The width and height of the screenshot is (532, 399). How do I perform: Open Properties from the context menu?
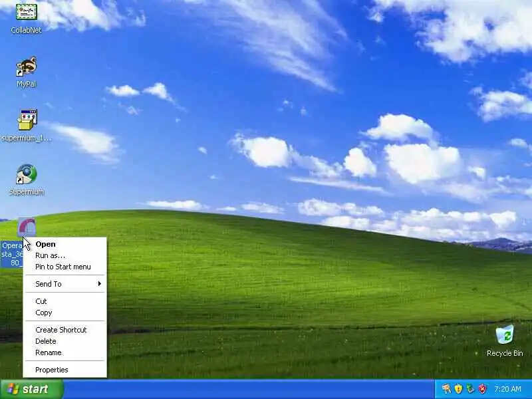click(65, 370)
